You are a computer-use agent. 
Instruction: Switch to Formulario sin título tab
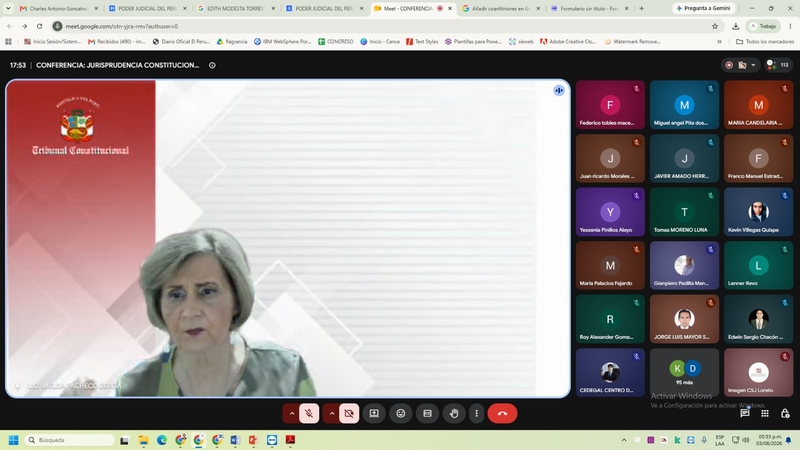[x=587, y=8]
